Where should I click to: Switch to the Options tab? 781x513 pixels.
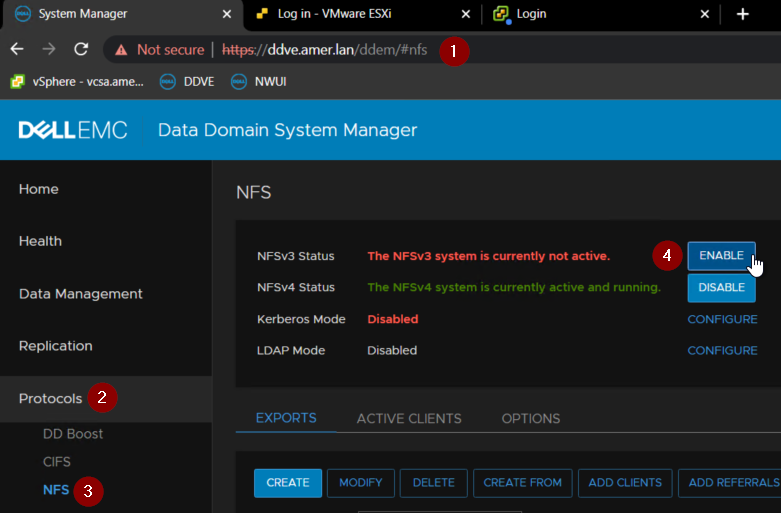pos(530,418)
